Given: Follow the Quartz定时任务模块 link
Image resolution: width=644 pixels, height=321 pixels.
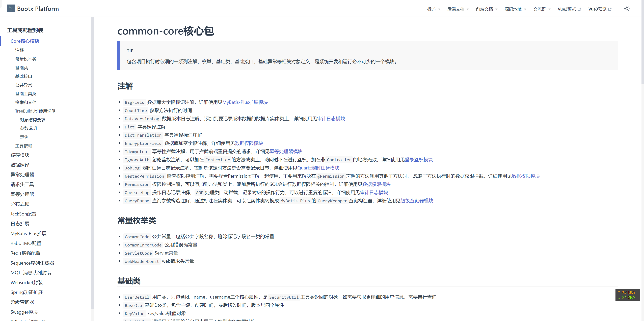Looking at the screenshot, I should 318,168.
